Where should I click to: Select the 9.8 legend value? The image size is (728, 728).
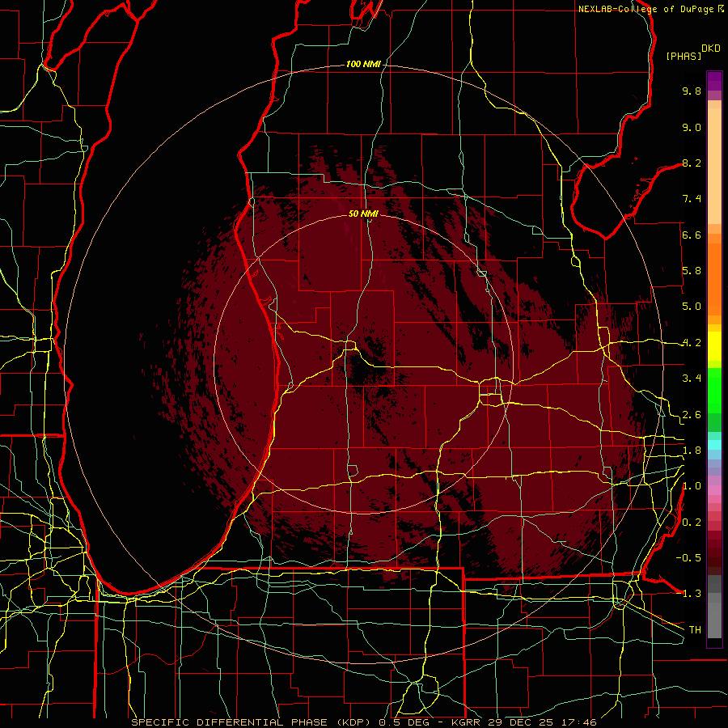692,91
